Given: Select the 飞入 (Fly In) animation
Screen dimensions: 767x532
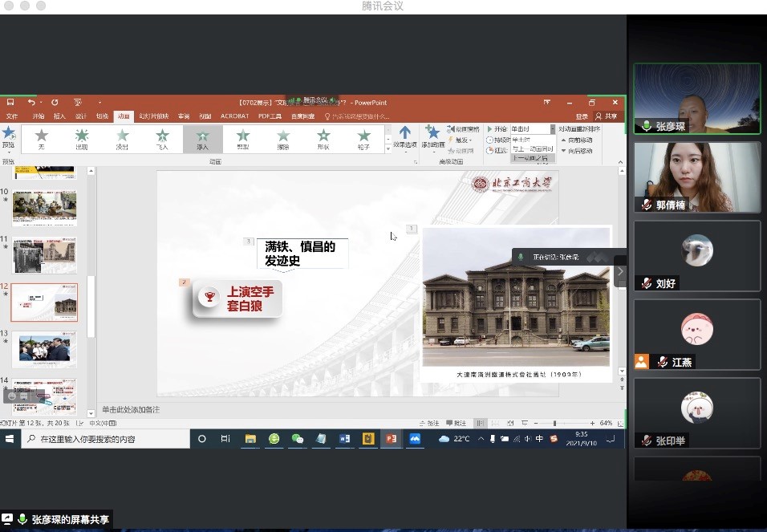Looking at the screenshot, I should (x=162, y=138).
